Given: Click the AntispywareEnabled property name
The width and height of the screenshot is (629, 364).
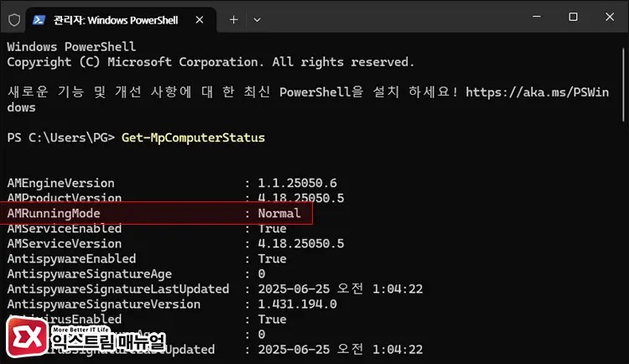Looking at the screenshot, I should point(71,259).
